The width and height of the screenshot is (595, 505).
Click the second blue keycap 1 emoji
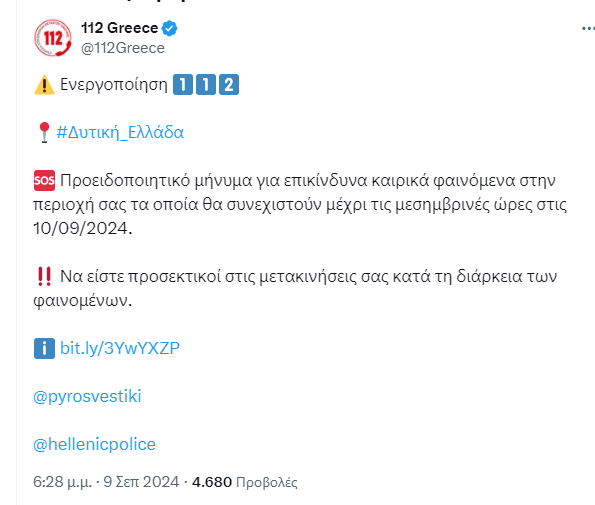tap(206, 84)
